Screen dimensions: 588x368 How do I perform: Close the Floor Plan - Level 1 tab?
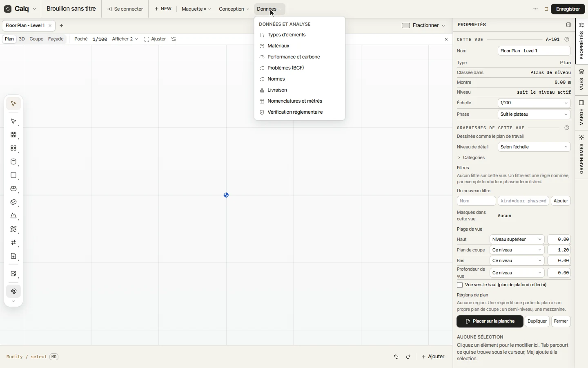coord(50,26)
